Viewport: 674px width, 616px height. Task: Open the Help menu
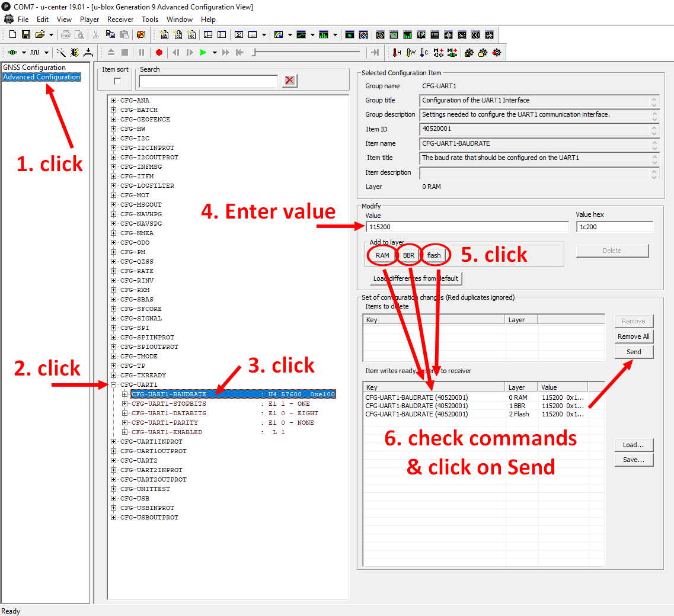pyautogui.click(x=208, y=20)
